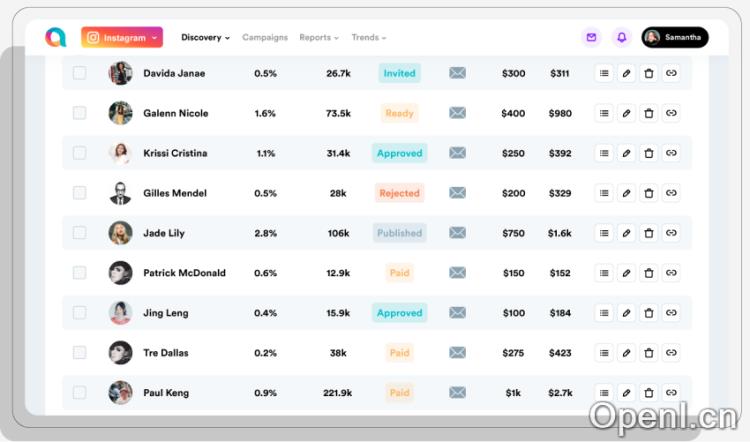Open the Instagram platform dropdown
Viewport: 750px width, 442px height.
pyautogui.click(x=122, y=37)
